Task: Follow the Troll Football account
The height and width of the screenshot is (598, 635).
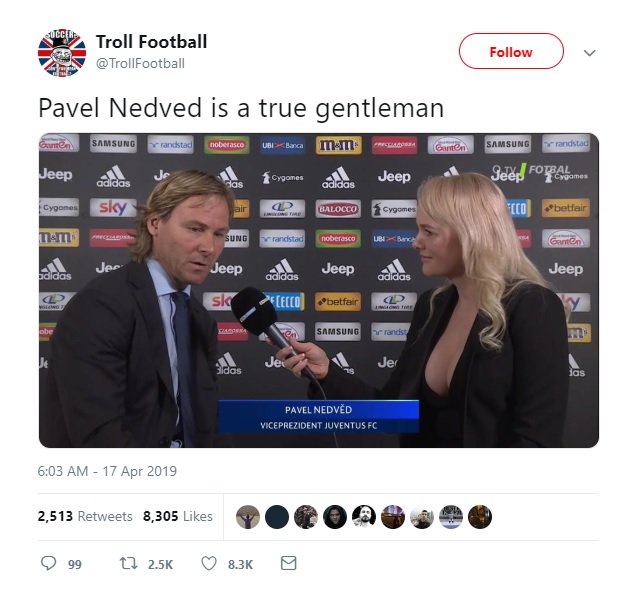Action: 511,51
